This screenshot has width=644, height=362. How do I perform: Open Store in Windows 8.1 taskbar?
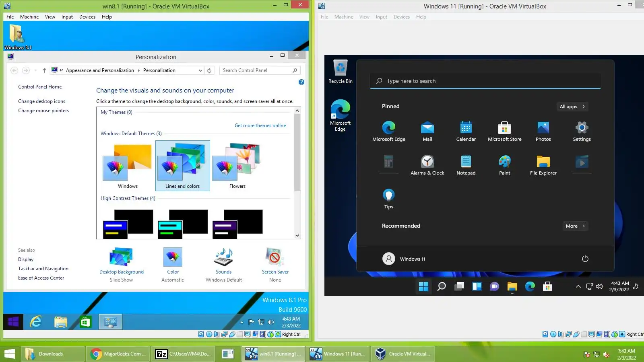click(x=85, y=322)
